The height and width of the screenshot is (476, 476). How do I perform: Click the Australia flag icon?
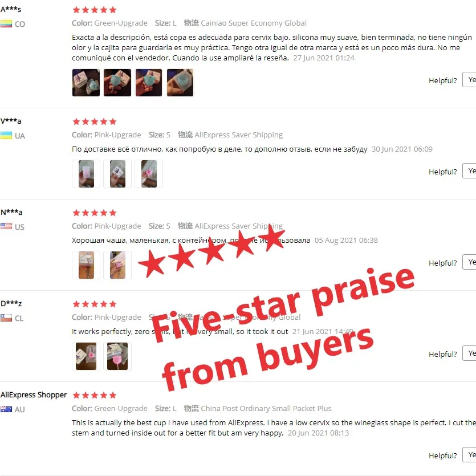tap(6, 409)
